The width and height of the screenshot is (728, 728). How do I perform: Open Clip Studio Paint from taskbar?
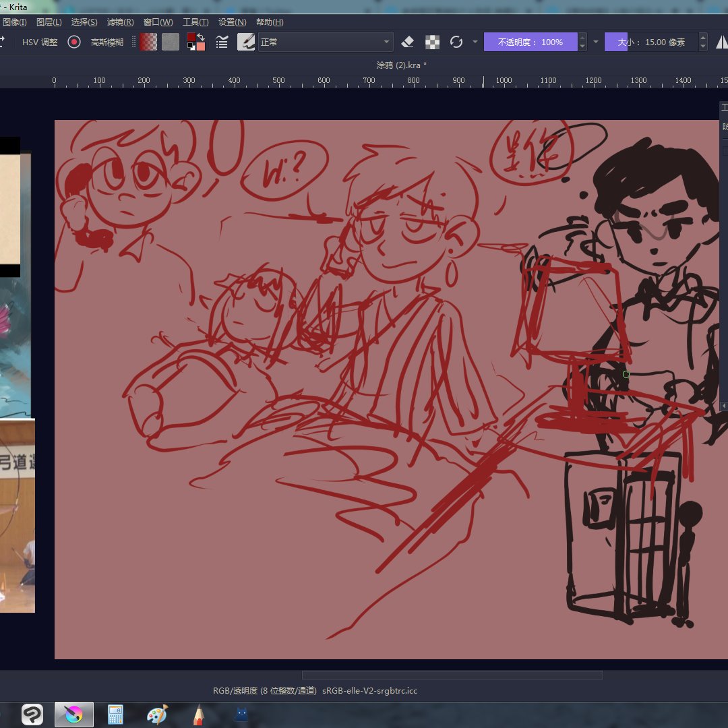coord(32,714)
